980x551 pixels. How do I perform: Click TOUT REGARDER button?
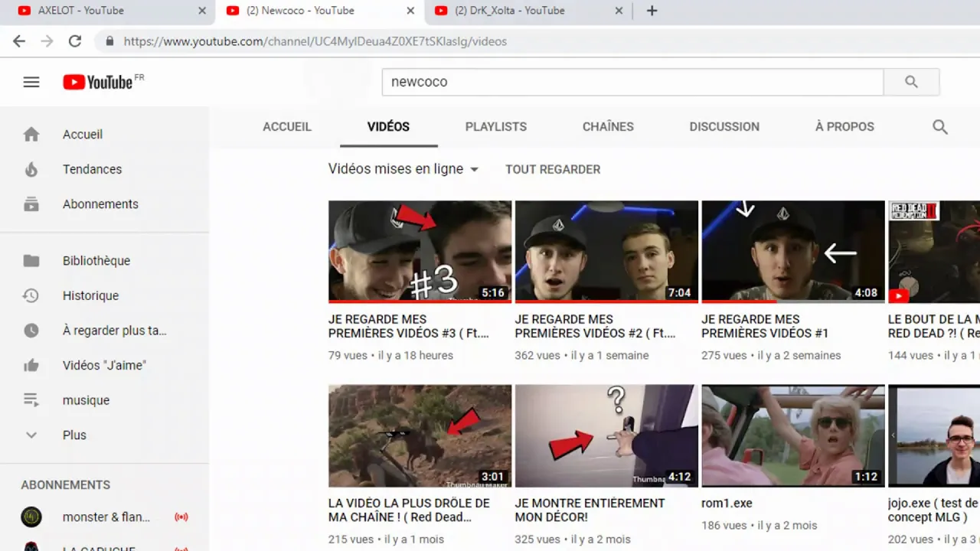pos(553,169)
